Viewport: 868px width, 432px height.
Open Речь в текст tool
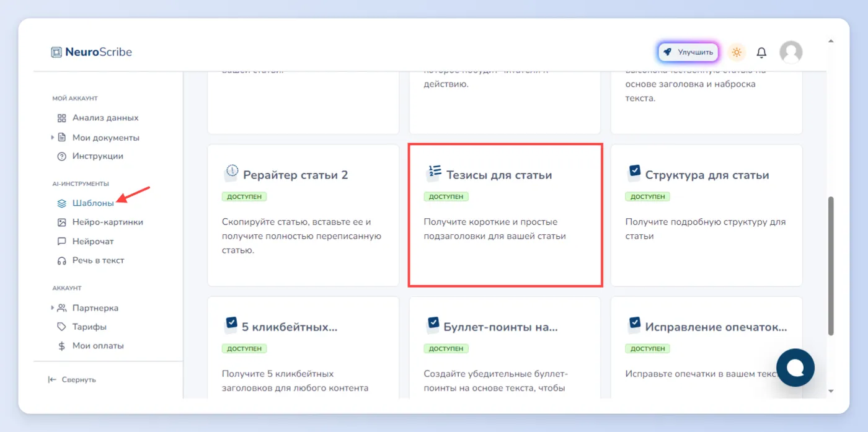pos(98,260)
